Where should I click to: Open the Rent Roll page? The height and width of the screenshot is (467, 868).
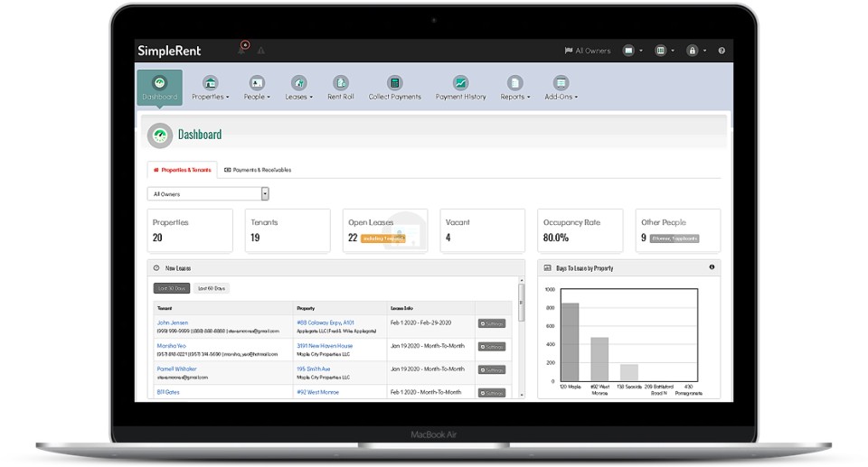341,88
